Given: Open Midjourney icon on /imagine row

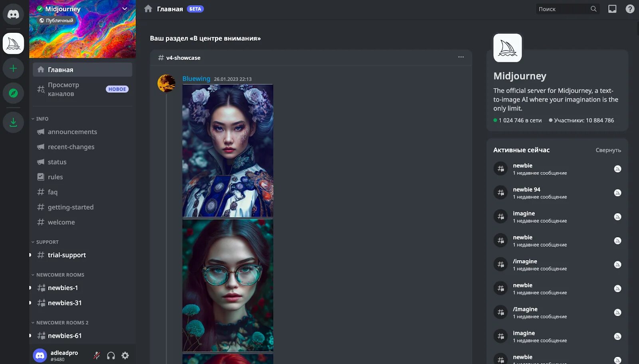Looking at the screenshot, I should click(617, 265).
